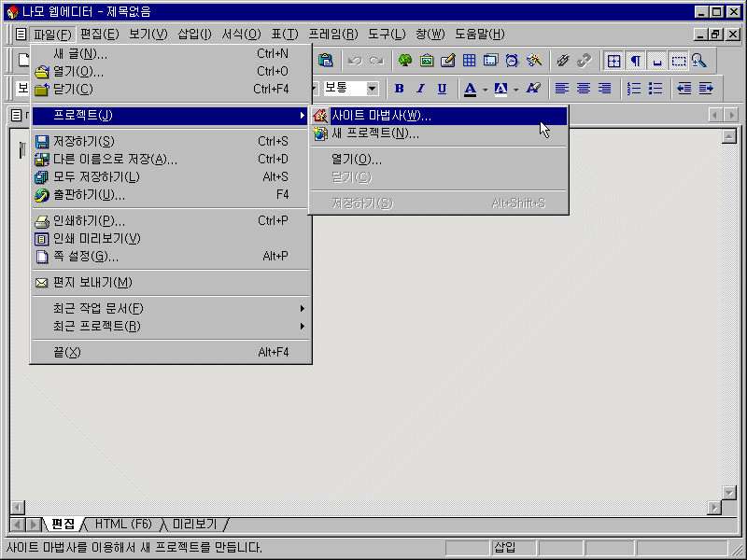This screenshot has width=747, height=560.
Task: Apply the font color A swatch
Action: point(471,89)
